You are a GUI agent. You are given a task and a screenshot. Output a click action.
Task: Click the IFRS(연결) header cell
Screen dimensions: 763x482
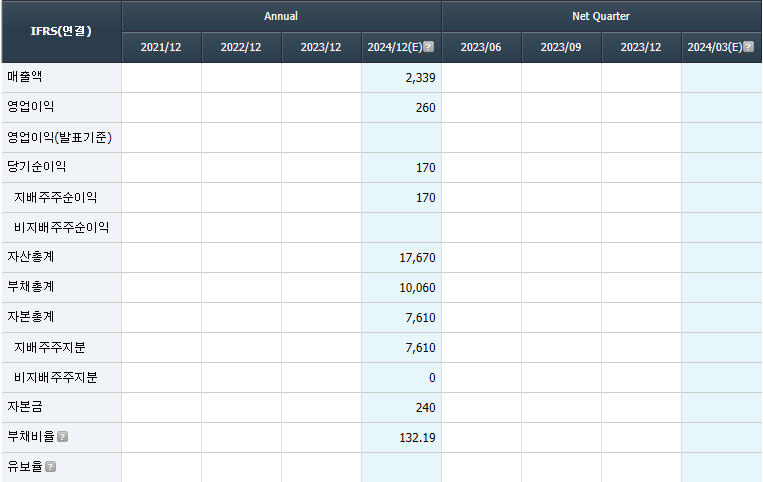coord(61,31)
